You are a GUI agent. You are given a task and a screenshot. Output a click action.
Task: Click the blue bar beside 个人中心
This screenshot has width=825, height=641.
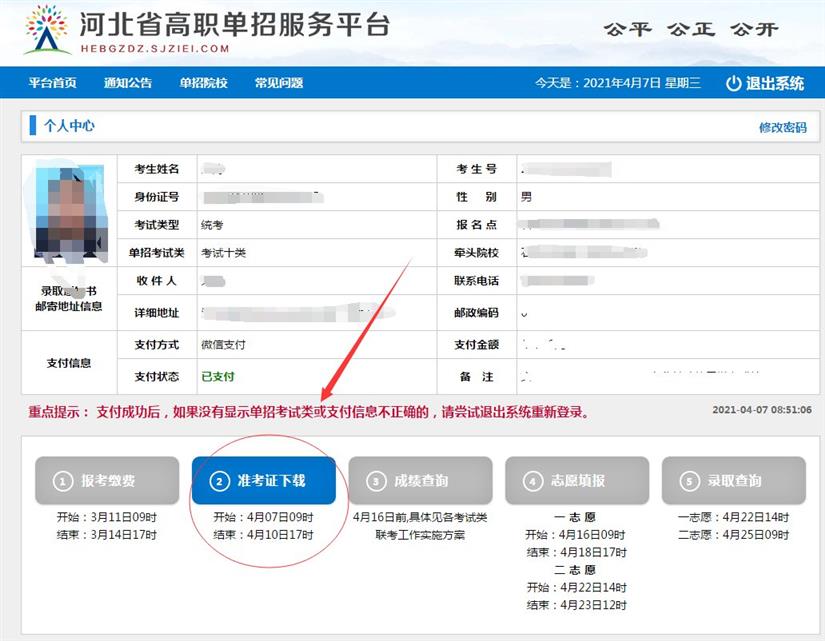point(33,125)
